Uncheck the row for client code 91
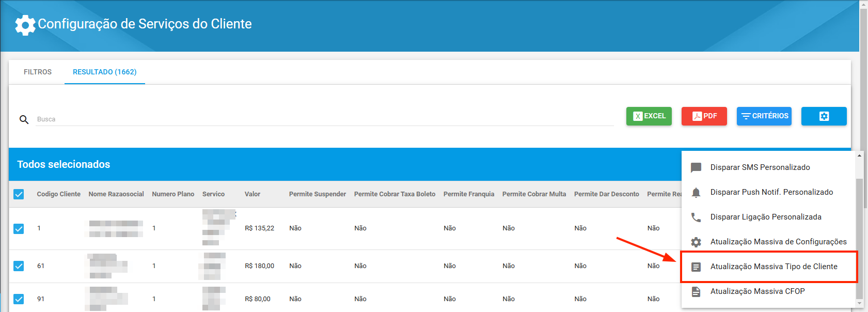The height and width of the screenshot is (312, 868). (x=19, y=299)
